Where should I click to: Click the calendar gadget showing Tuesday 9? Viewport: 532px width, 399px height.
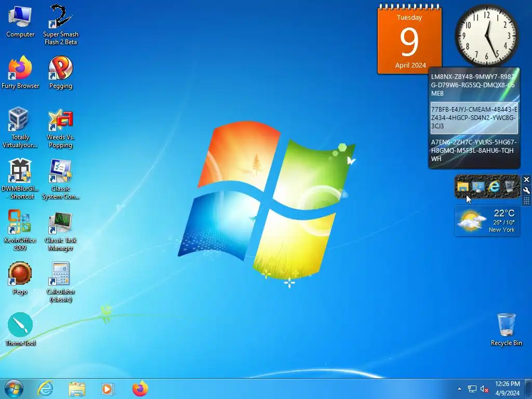coord(409,39)
